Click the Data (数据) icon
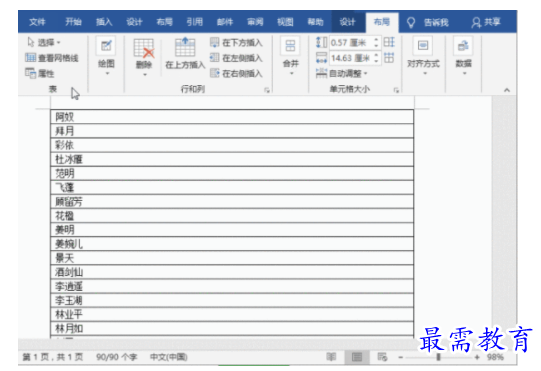This screenshot has width=541, height=371. click(463, 46)
